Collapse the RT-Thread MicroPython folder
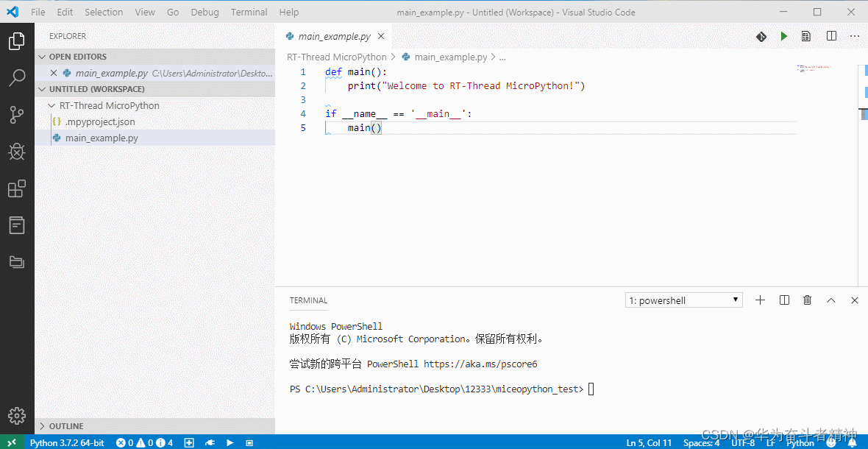868x449 pixels. (50, 105)
